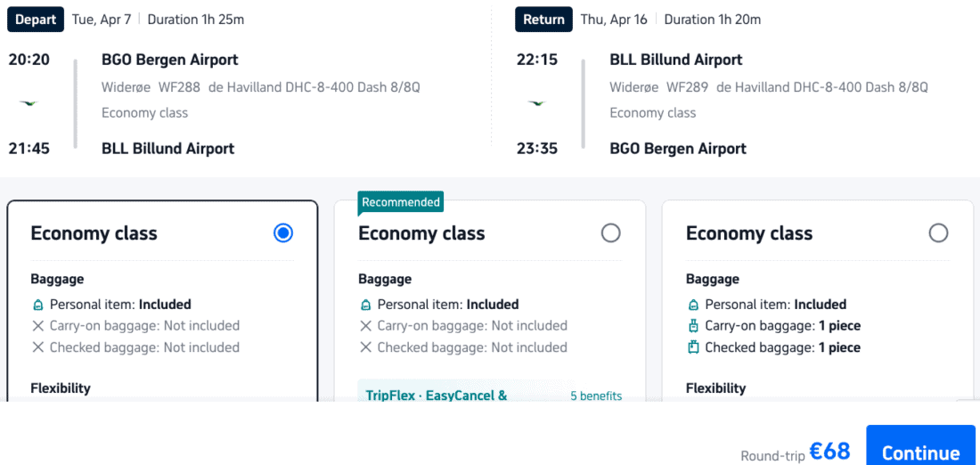Click Flexibility heading in the first fare card
980x465 pixels.
(61, 388)
